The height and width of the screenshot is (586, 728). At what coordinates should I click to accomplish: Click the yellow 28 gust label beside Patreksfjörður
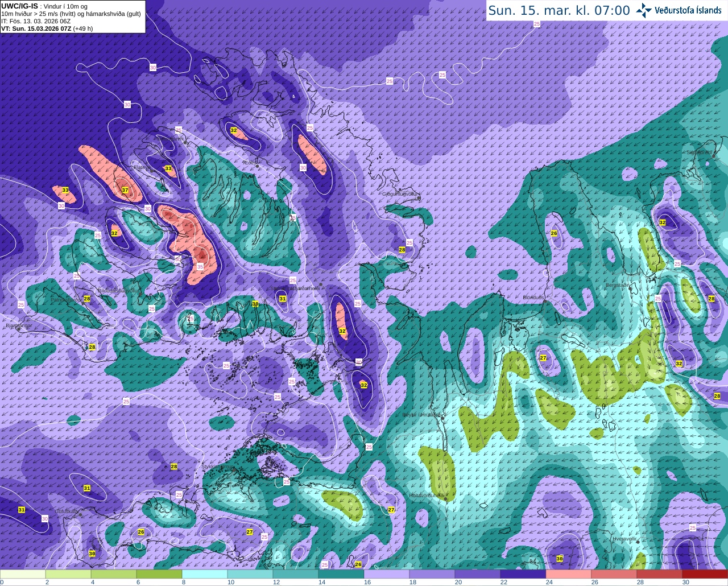[87, 299]
